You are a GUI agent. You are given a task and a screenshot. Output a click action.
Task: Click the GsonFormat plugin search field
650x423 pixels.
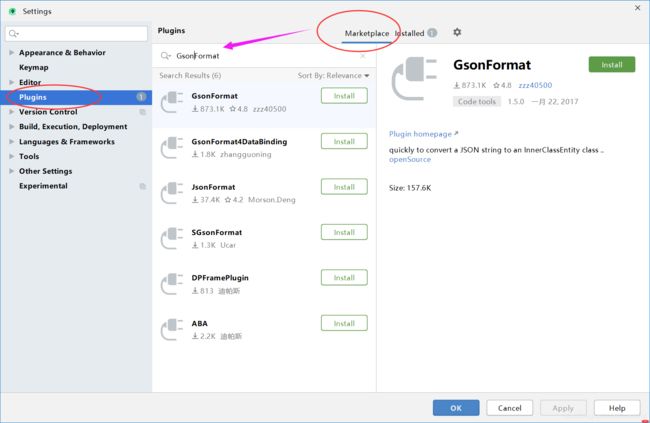click(264, 56)
